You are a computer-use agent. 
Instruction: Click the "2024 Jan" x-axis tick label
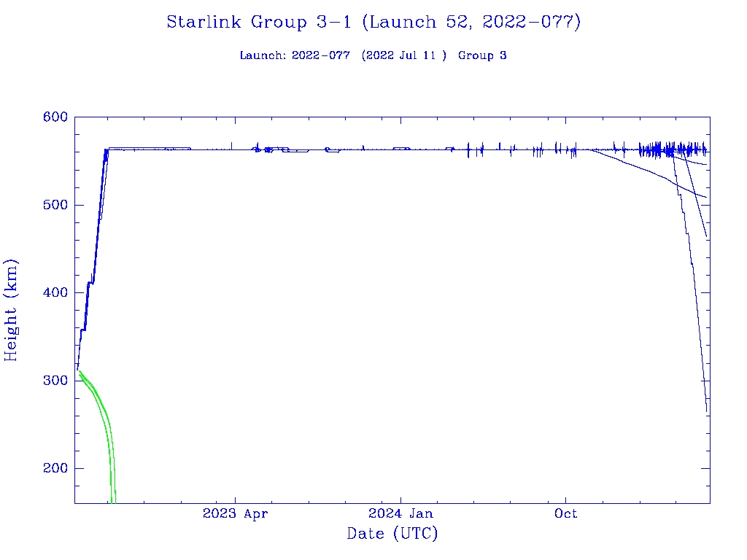(x=400, y=513)
